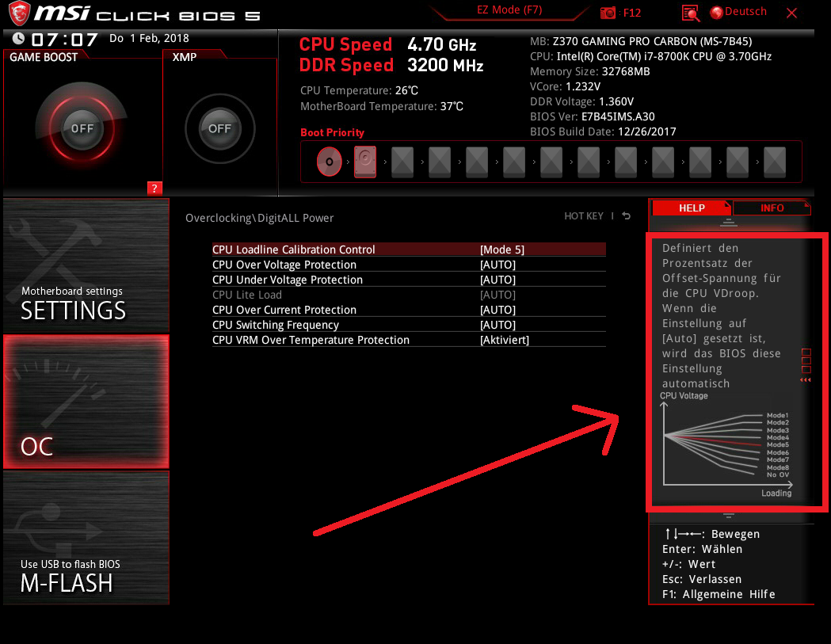Toggle the GAME BOOST knob
Image resolution: width=831 pixels, height=644 pixels.
[x=82, y=128]
